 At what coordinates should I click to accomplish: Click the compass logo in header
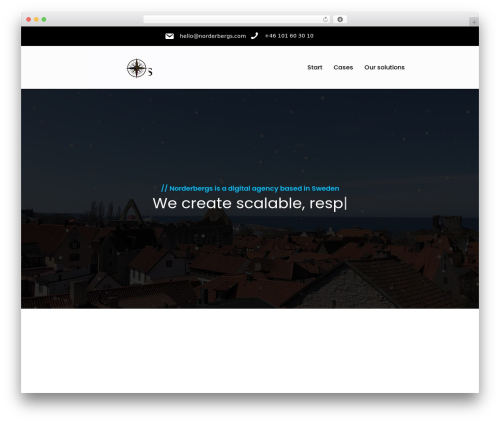pos(139,68)
